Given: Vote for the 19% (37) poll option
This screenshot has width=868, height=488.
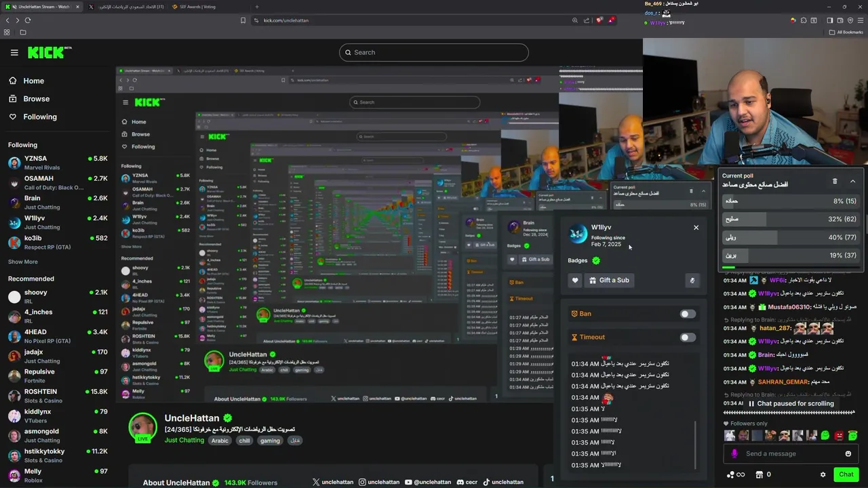Looking at the screenshot, I should tap(791, 256).
